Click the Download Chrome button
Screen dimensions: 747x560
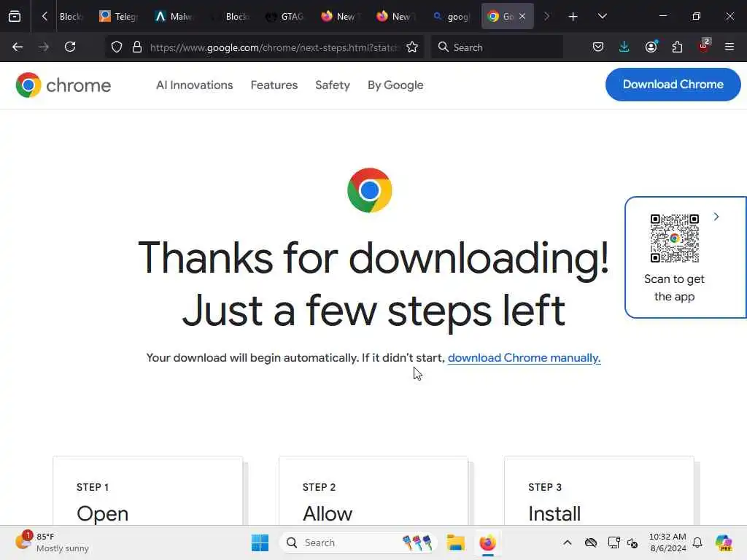click(x=673, y=85)
